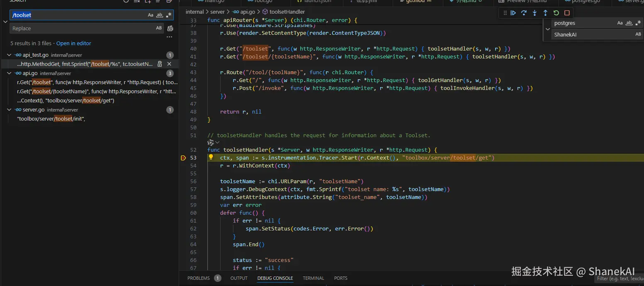The width and height of the screenshot is (644, 286).
Task: Click the comment "toolsetHandler handles the request"
Action: click(x=319, y=135)
